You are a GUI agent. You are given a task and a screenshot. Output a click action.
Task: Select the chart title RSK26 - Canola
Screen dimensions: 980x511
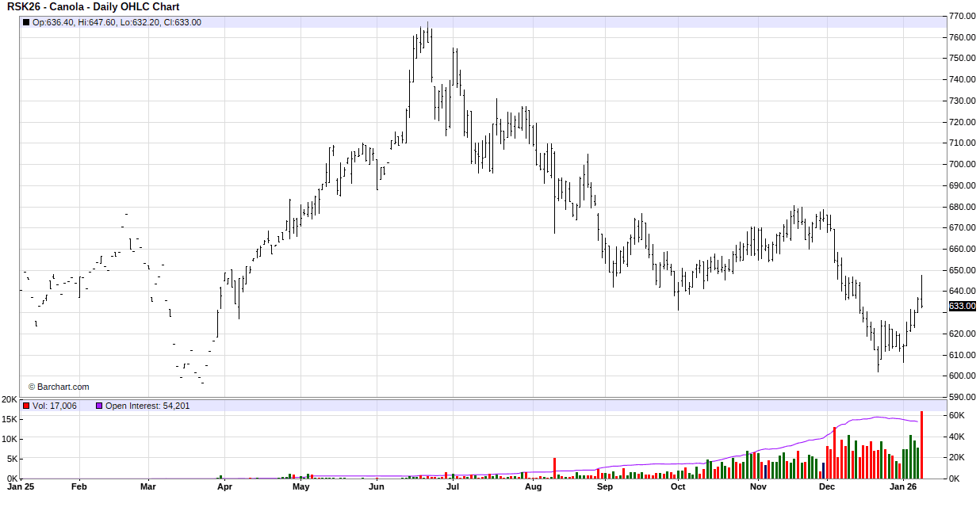(93, 7)
